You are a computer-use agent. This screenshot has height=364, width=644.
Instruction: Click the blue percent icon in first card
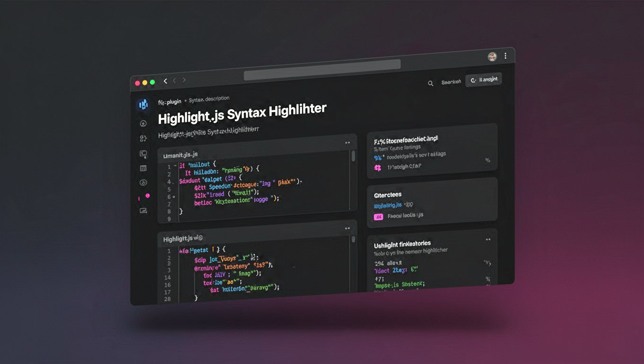coord(377,158)
